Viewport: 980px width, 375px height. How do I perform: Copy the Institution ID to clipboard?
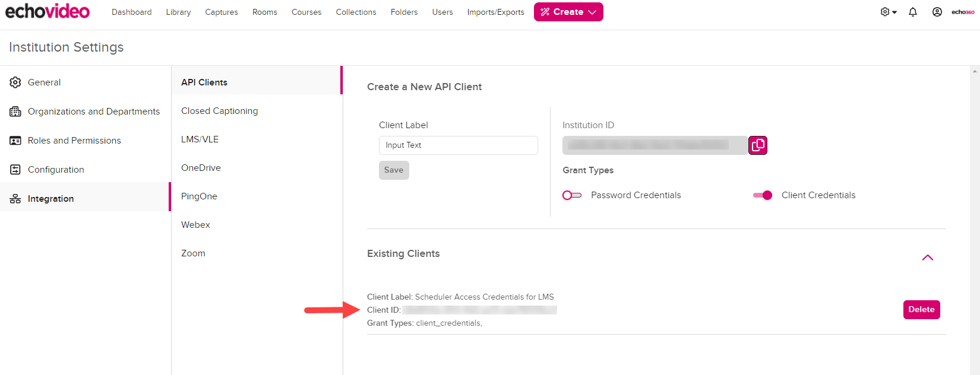point(758,145)
